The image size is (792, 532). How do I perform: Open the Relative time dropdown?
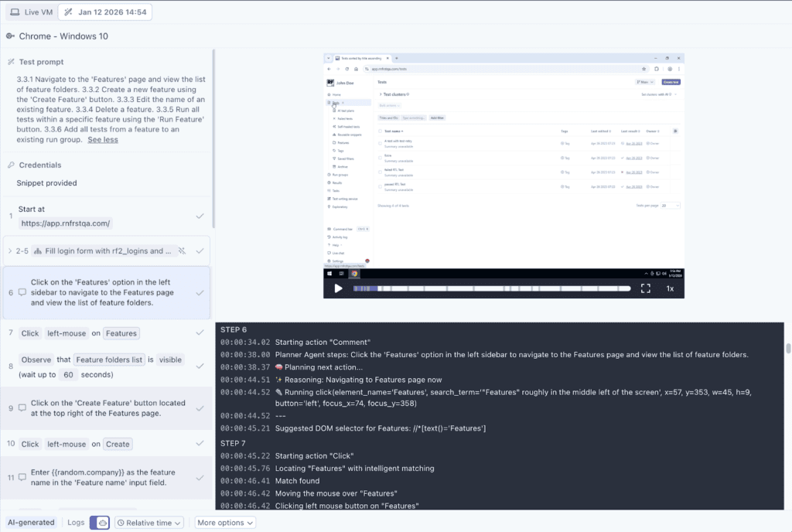point(149,523)
